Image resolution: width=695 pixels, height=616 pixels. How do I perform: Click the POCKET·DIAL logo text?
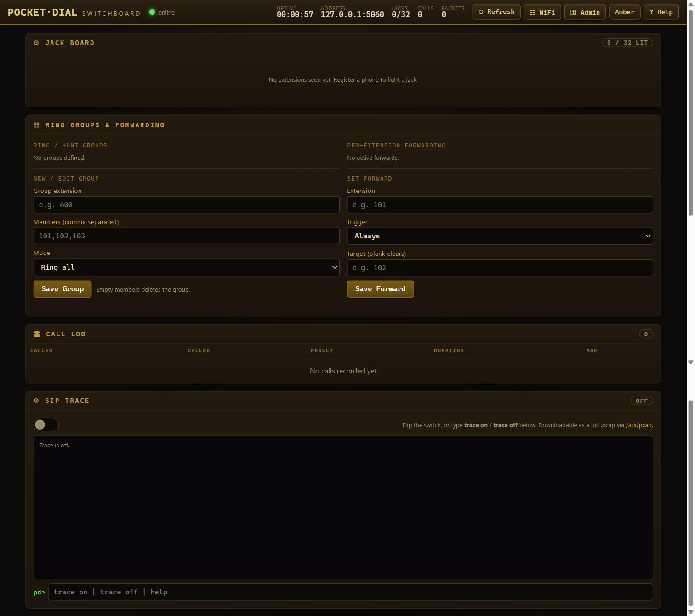click(x=42, y=12)
